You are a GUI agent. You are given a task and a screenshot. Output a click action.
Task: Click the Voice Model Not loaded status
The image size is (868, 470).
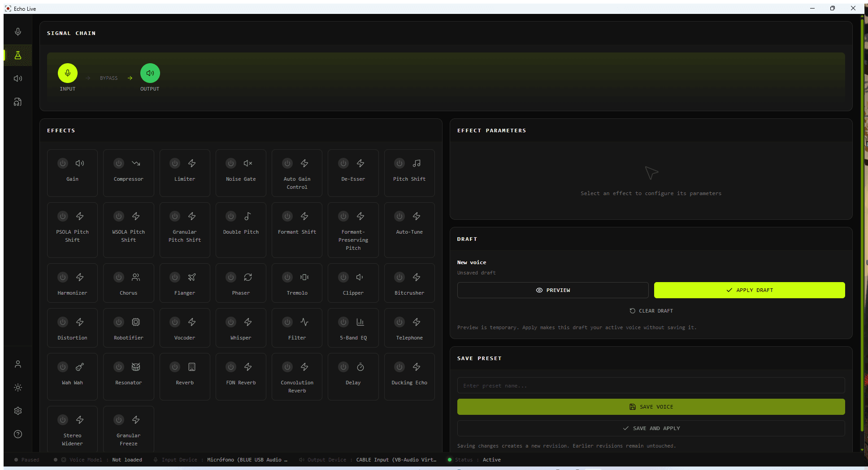[127, 460]
